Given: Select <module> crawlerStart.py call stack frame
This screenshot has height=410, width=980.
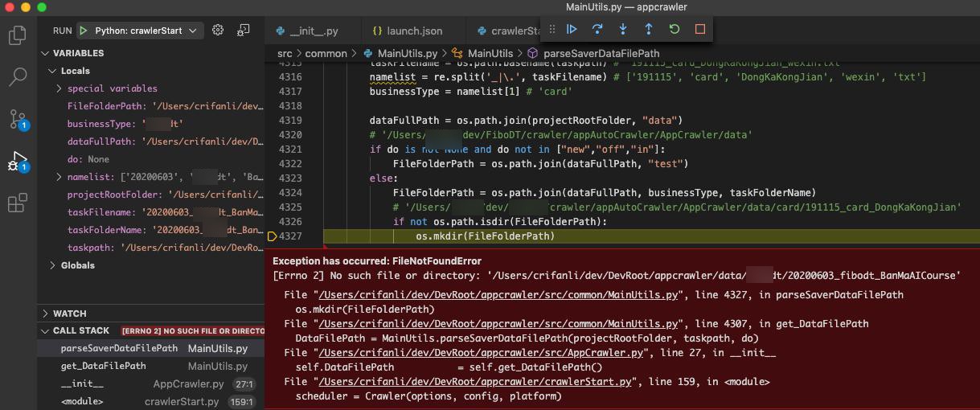Looking at the screenshot, I should (x=150, y=401).
